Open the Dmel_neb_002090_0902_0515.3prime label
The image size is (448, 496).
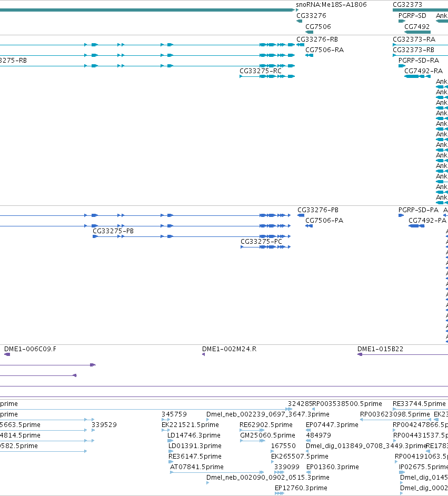tap(268, 478)
